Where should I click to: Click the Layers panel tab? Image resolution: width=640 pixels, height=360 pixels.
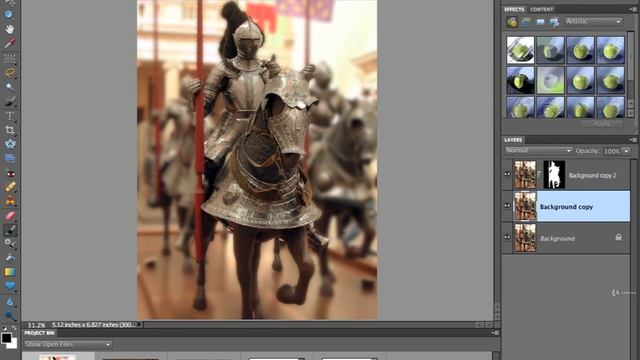point(513,140)
